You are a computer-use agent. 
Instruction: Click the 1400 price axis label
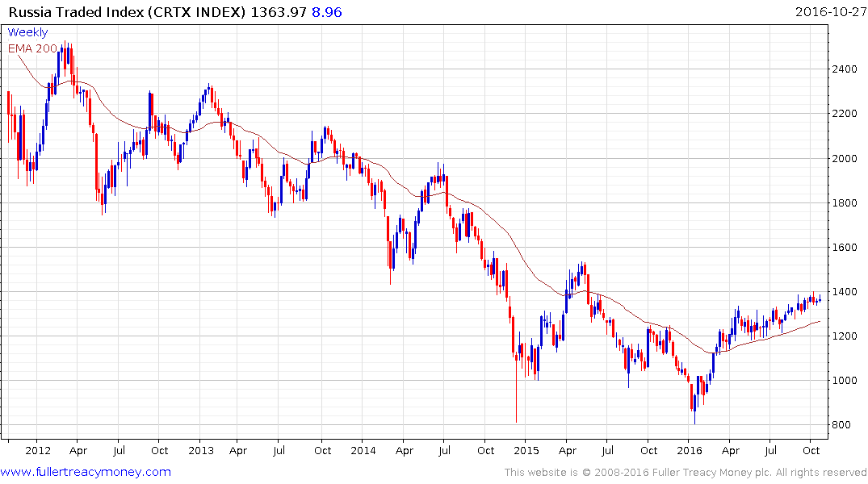tap(845, 291)
